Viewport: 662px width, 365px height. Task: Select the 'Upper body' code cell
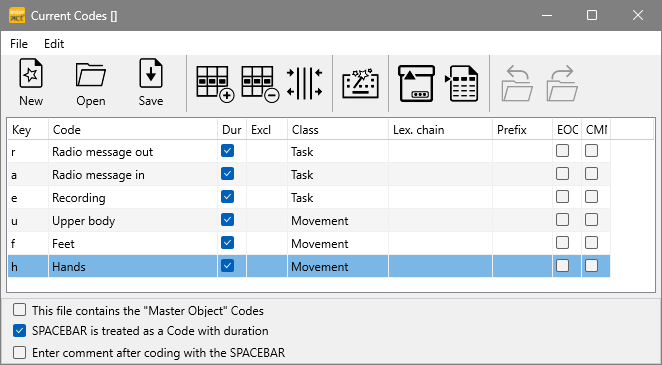coord(133,220)
